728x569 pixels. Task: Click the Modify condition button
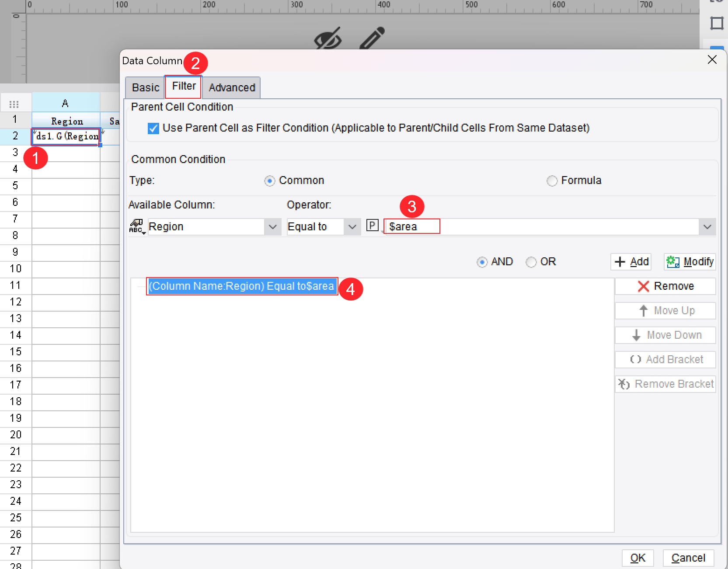(690, 262)
